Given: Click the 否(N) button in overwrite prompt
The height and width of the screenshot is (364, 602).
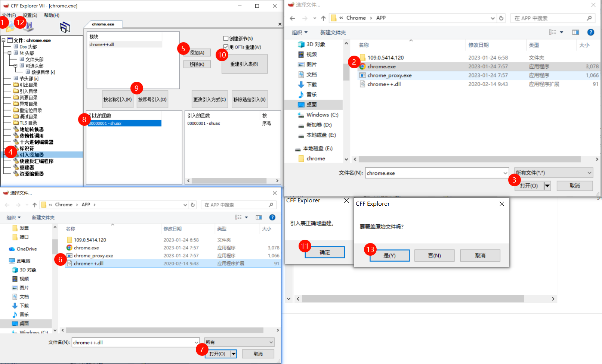Looking at the screenshot, I should [x=434, y=255].
